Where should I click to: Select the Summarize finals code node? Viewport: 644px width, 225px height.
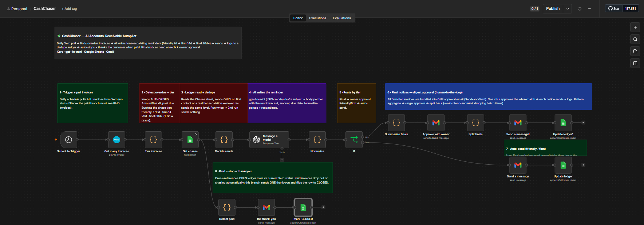click(x=396, y=123)
